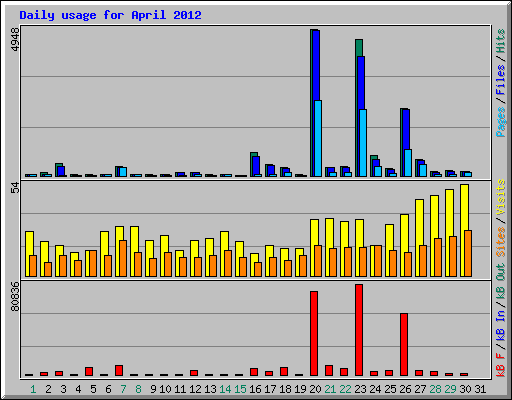Image resolution: width=512 pixels, height=400 pixels.
Task: Select day 11 label on the x-axis
Action: [x=180, y=389]
